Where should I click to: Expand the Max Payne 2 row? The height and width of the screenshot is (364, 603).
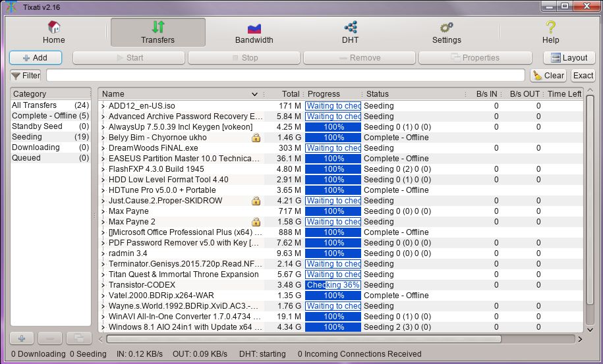103,222
